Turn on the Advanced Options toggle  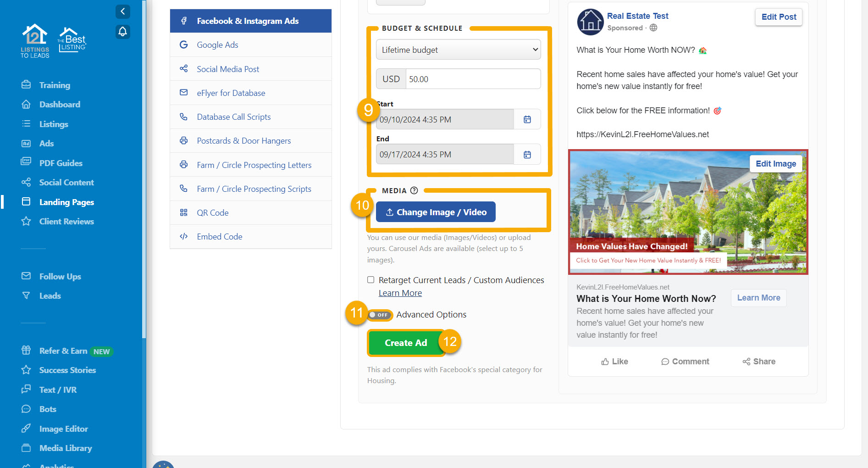coord(379,315)
